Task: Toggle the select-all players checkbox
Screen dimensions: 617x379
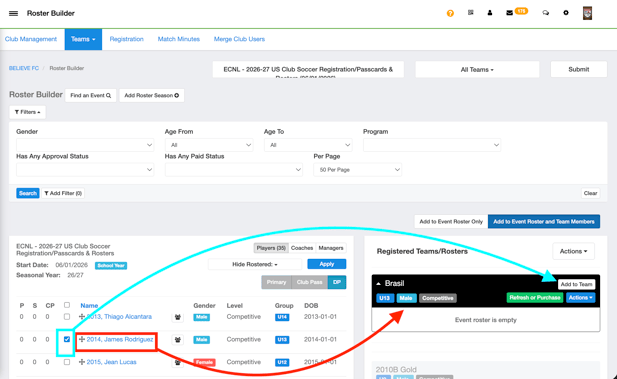Action: pos(67,305)
